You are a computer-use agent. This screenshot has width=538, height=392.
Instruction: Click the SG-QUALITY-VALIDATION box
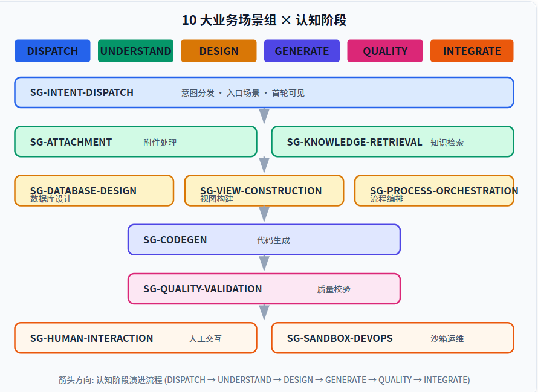[264, 289]
